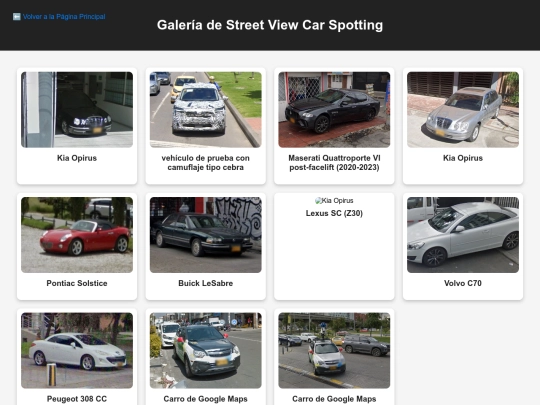540x405 pixels.
Task: Click the Galería de Street View heading
Action: pos(270,25)
